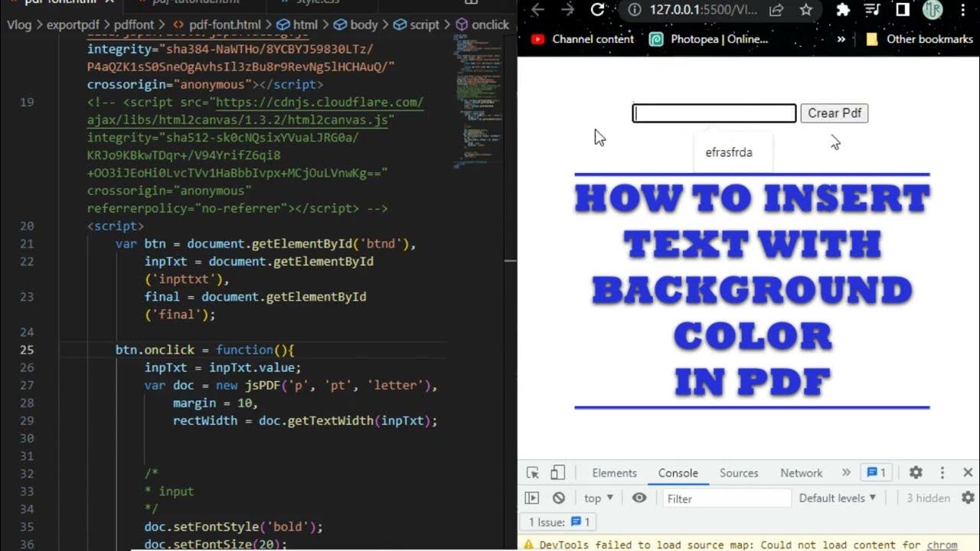Open Default levels dropdown
This screenshot has height=551, width=980.
[838, 498]
